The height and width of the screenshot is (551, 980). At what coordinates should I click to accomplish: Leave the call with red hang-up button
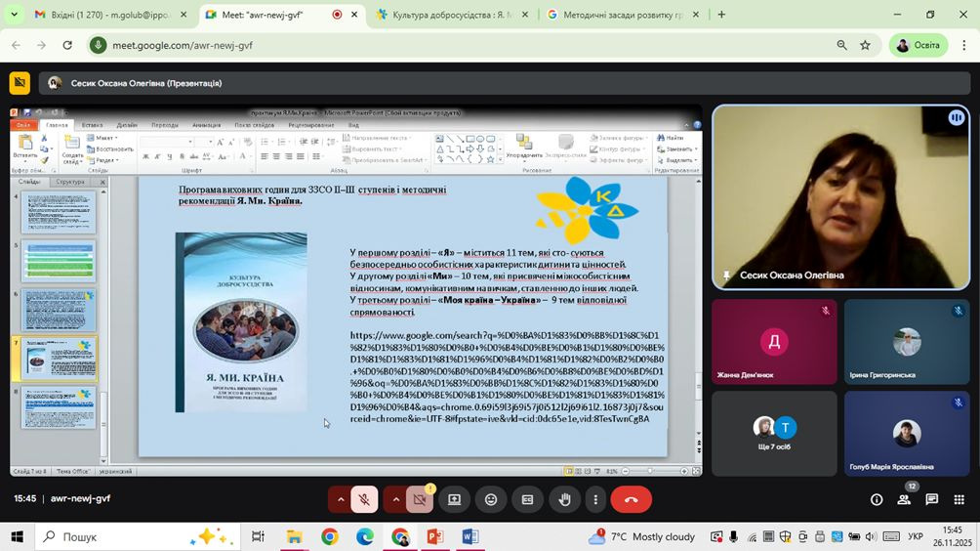pos(631,499)
